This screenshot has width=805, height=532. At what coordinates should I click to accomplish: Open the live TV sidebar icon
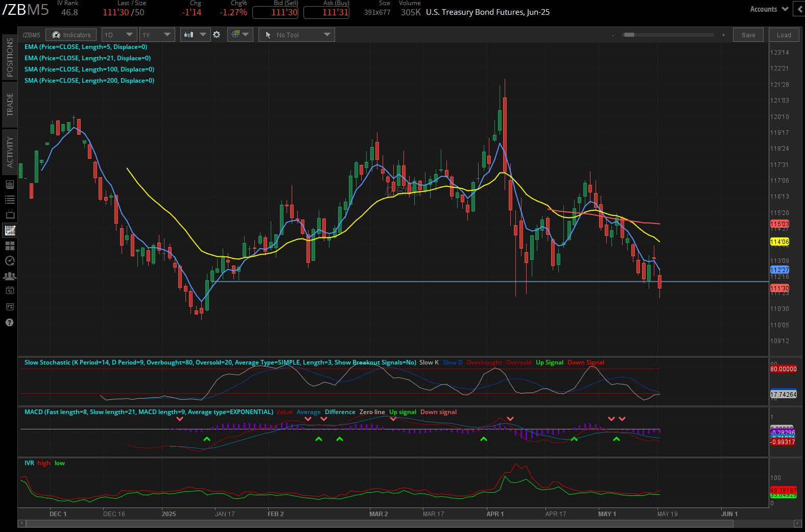pos(10,215)
